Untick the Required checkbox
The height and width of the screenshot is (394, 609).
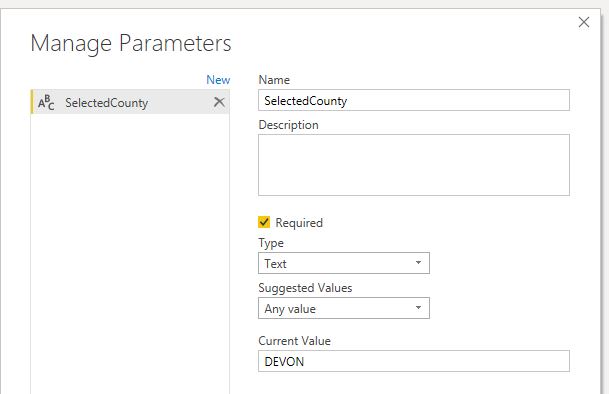[264, 222]
